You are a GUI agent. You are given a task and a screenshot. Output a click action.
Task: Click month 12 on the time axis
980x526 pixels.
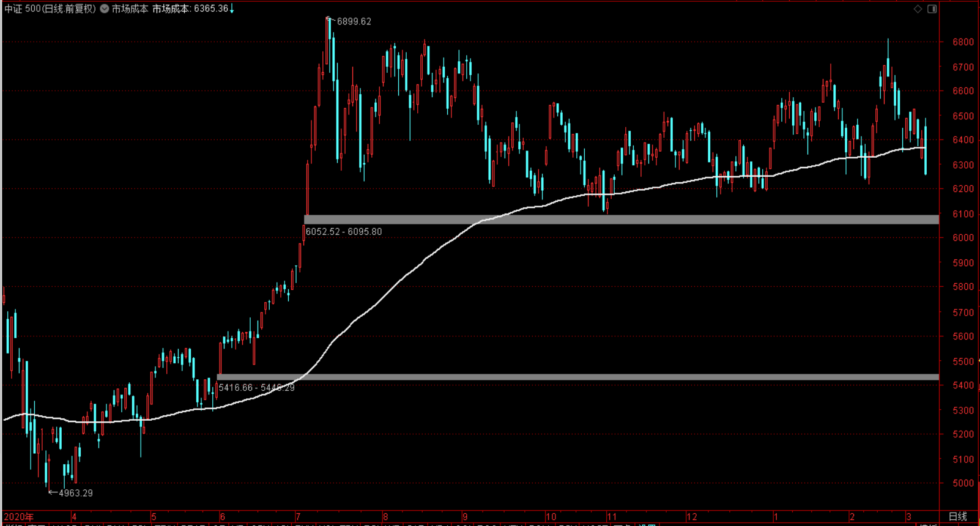click(692, 517)
